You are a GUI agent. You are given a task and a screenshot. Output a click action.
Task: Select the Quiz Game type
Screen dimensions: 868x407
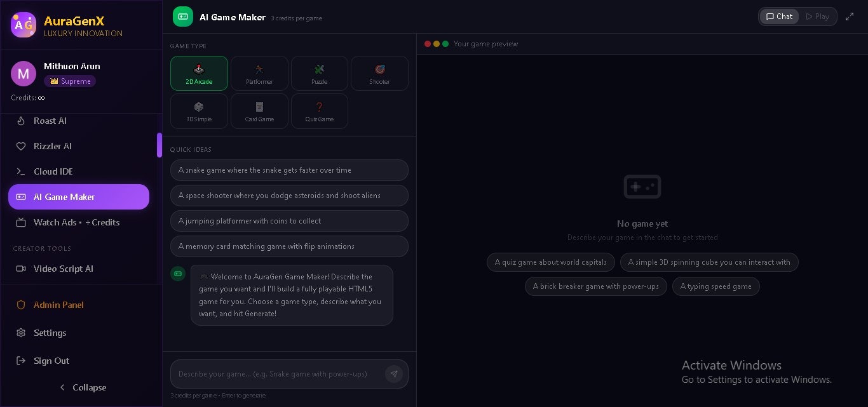[320, 111]
